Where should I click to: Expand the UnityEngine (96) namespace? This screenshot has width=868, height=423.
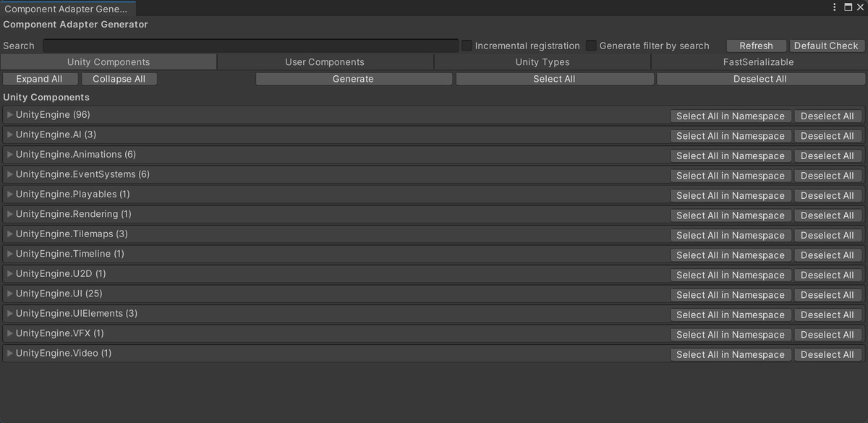(x=10, y=115)
